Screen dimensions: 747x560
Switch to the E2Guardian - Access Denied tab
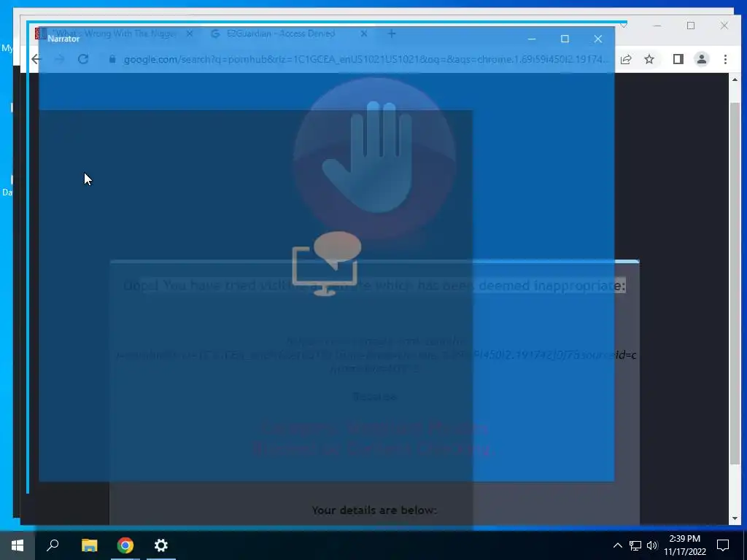[x=281, y=34]
